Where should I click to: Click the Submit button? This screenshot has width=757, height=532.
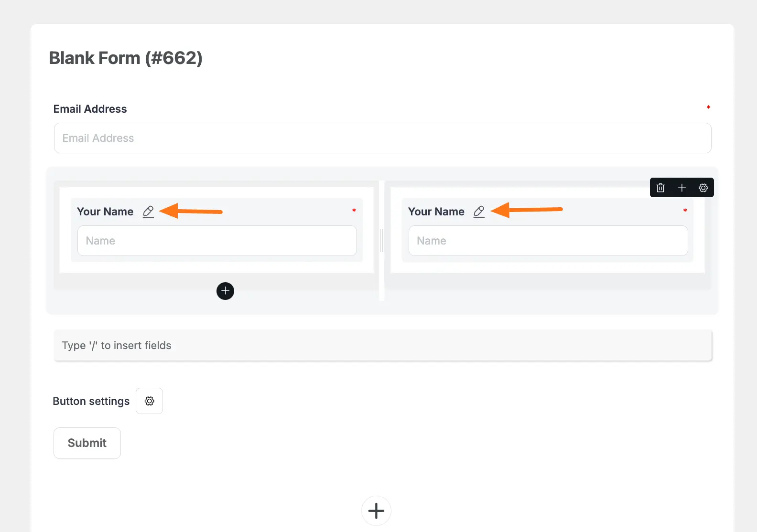tap(87, 443)
